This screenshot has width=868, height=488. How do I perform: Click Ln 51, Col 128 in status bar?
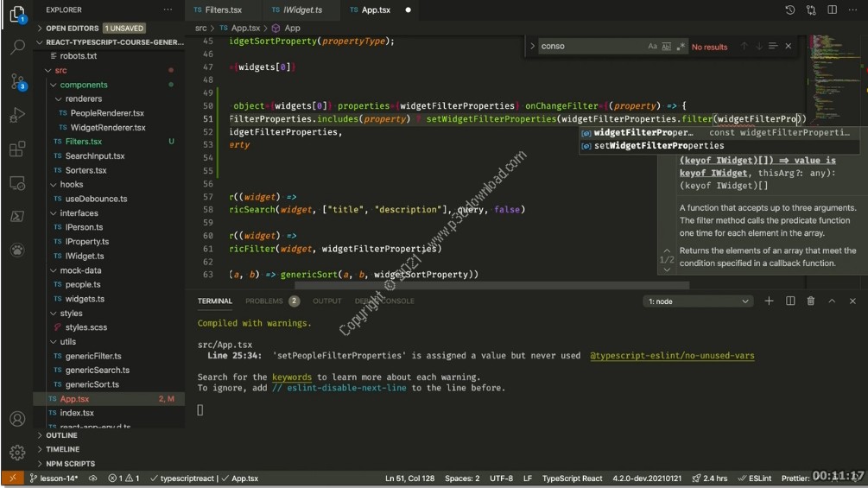coord(409,478)
